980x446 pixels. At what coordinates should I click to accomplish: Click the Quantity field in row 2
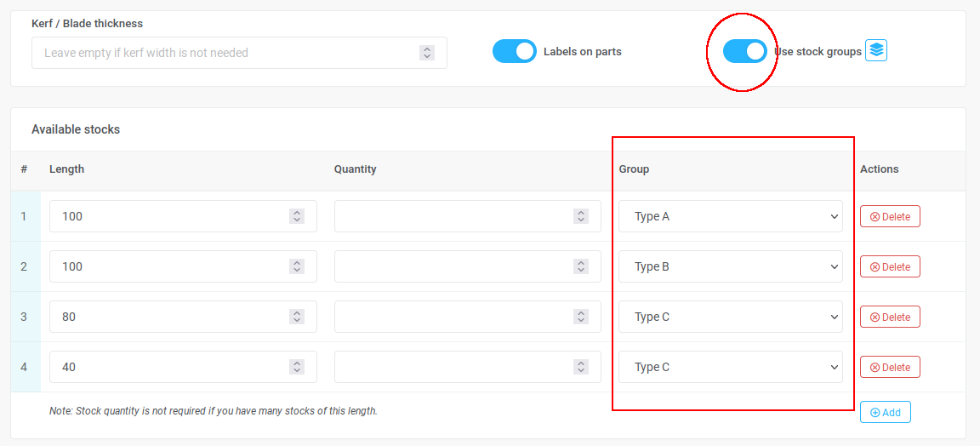point(451,266)
